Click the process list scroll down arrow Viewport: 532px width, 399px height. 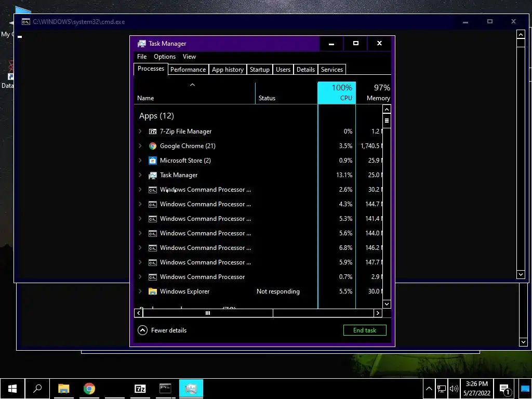click(x=387, y=304)
